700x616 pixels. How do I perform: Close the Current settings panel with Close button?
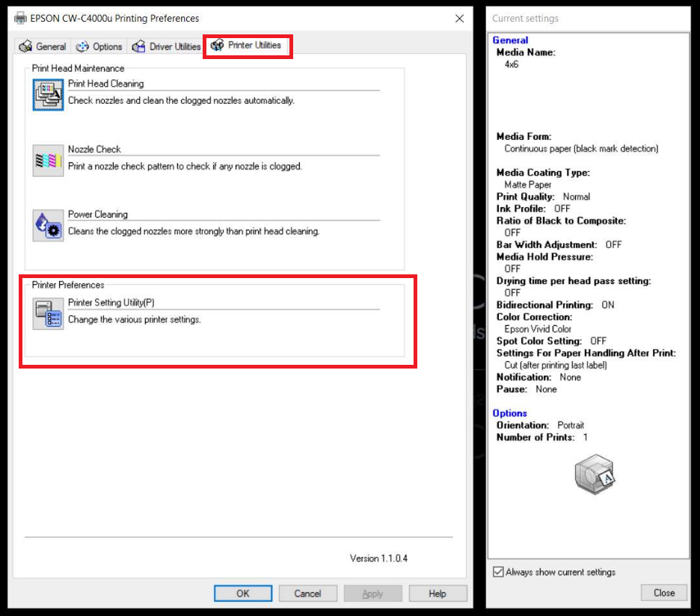[664, 593]
